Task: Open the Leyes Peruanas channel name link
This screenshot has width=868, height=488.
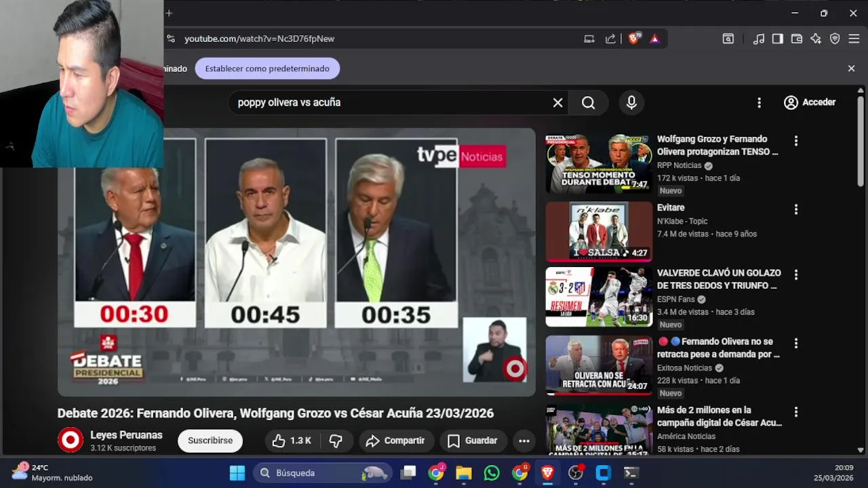Action: [x=126, y=435]
